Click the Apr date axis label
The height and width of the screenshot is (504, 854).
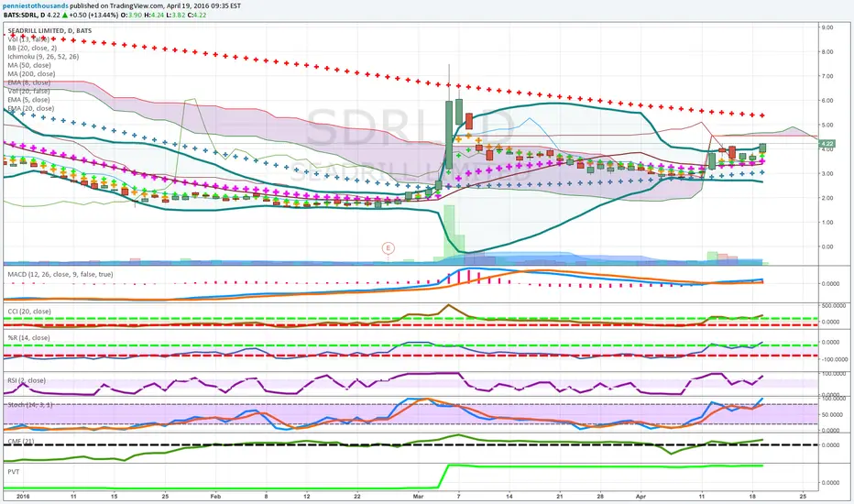641,497
